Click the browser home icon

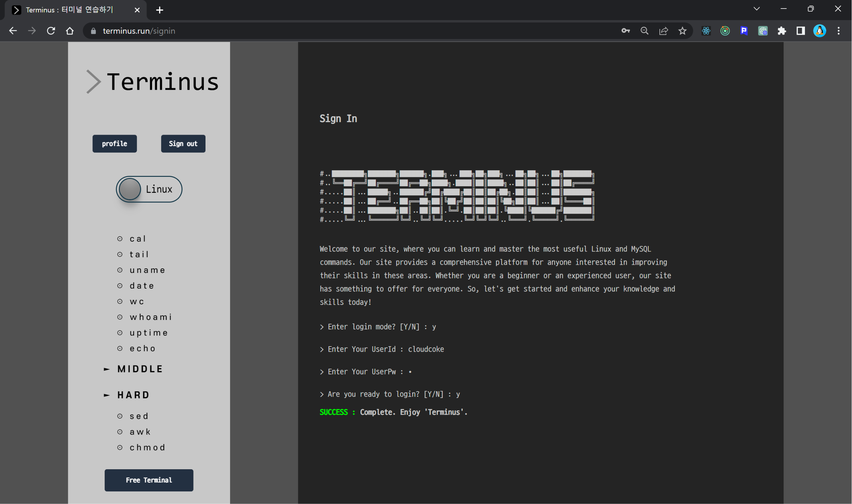[x=70, y=31]
